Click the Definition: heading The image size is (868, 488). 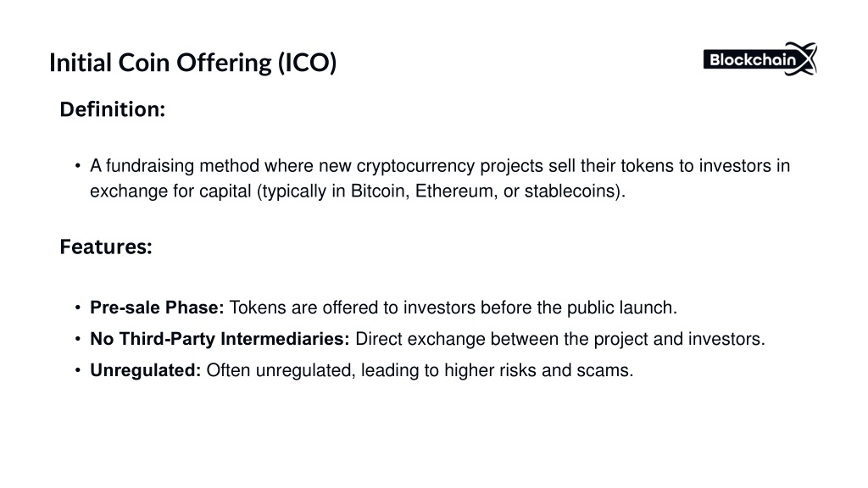click(x=113, y=109)
